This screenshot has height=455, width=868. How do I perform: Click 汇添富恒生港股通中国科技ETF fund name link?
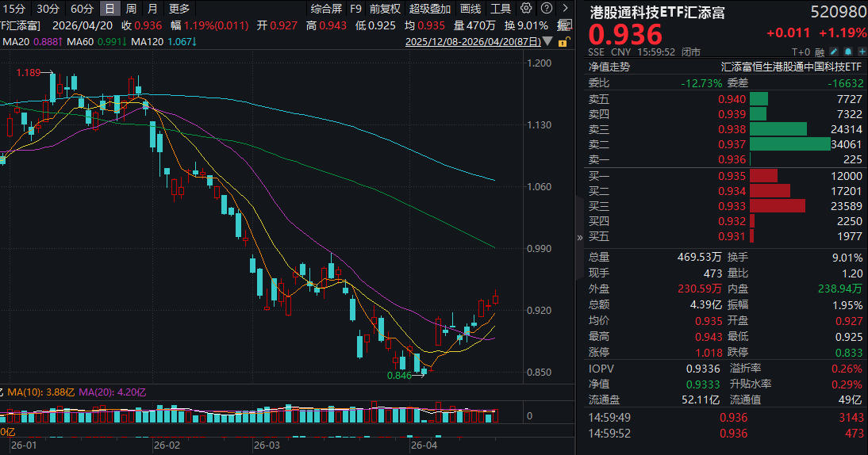pyautogui.click(x=792, y=67)
